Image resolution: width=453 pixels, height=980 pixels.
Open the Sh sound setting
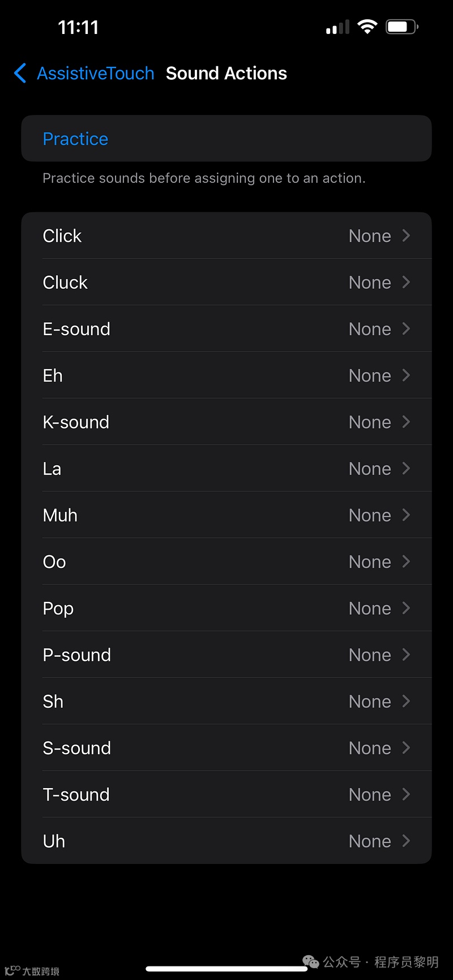click(226, 701)
